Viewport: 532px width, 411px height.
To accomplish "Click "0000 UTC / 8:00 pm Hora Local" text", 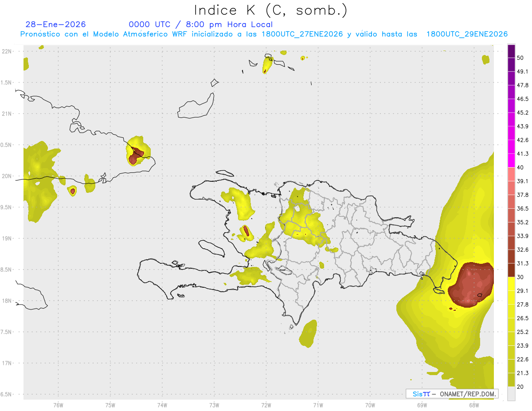I will click(201, 24).
